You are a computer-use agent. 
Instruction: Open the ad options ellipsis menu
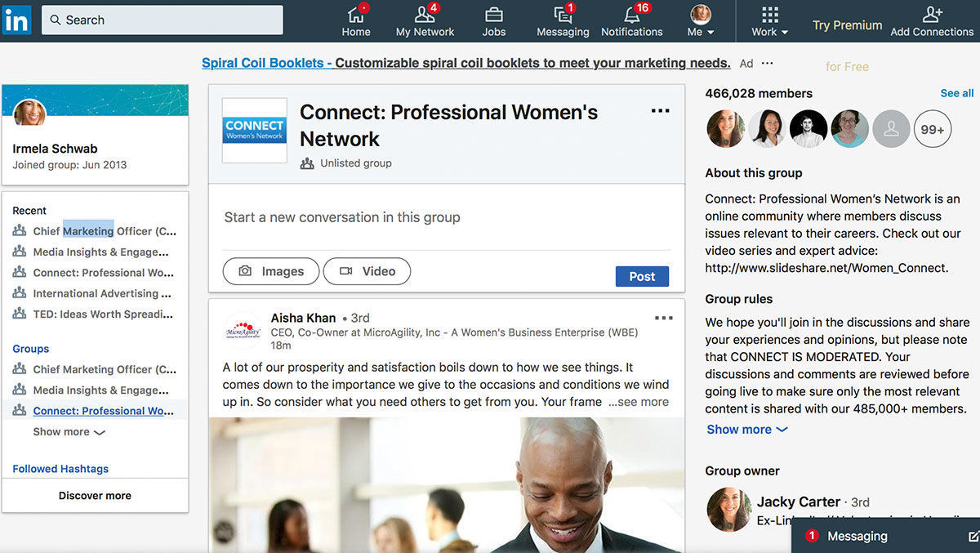(x=767, y=63)
